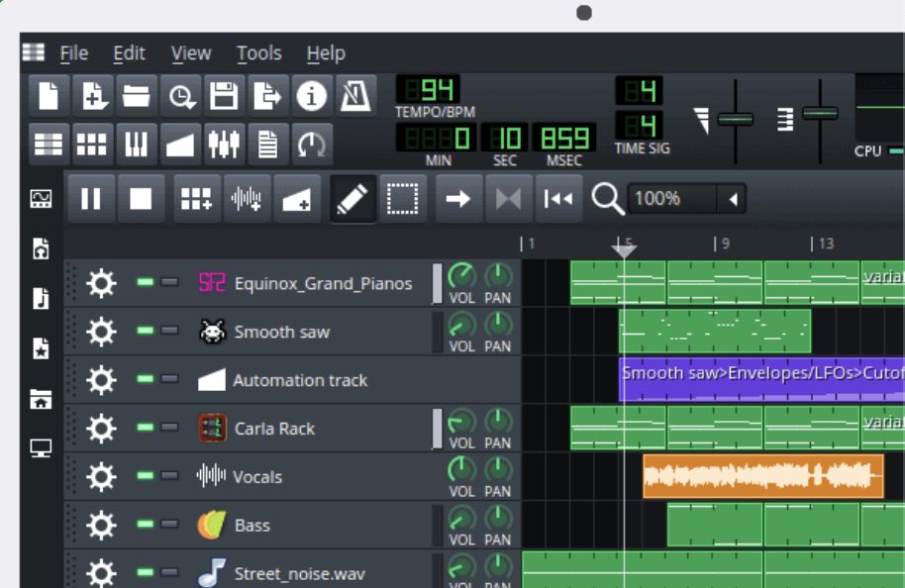Open the Equinox_Grand_Pianos track settings gear
The image size is (905, 588).
[x=101, y=283]
